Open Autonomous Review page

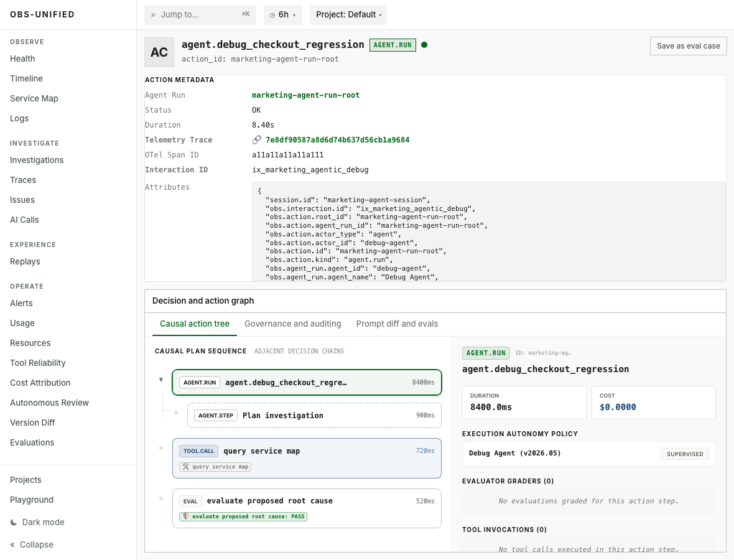pos(49,403)
